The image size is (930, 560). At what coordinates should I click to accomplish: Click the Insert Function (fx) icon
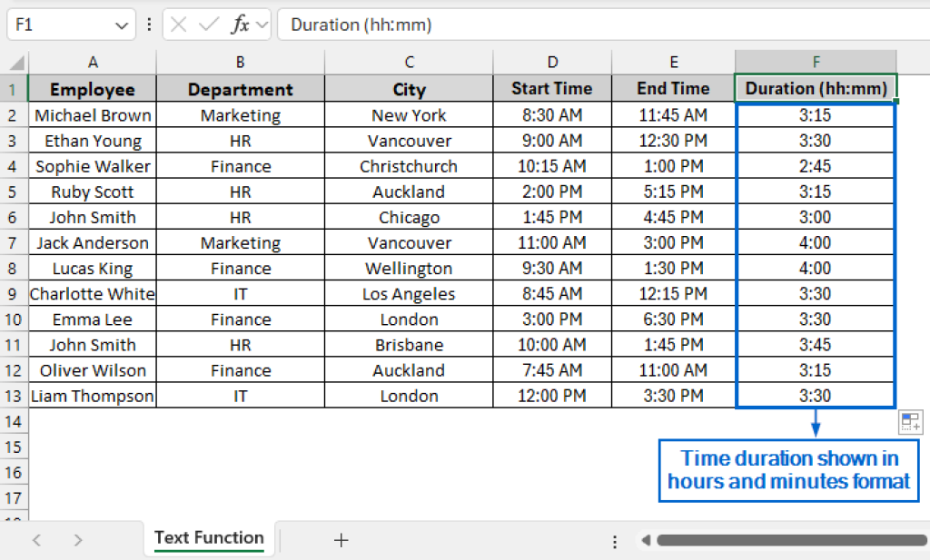tap(239, 25)
